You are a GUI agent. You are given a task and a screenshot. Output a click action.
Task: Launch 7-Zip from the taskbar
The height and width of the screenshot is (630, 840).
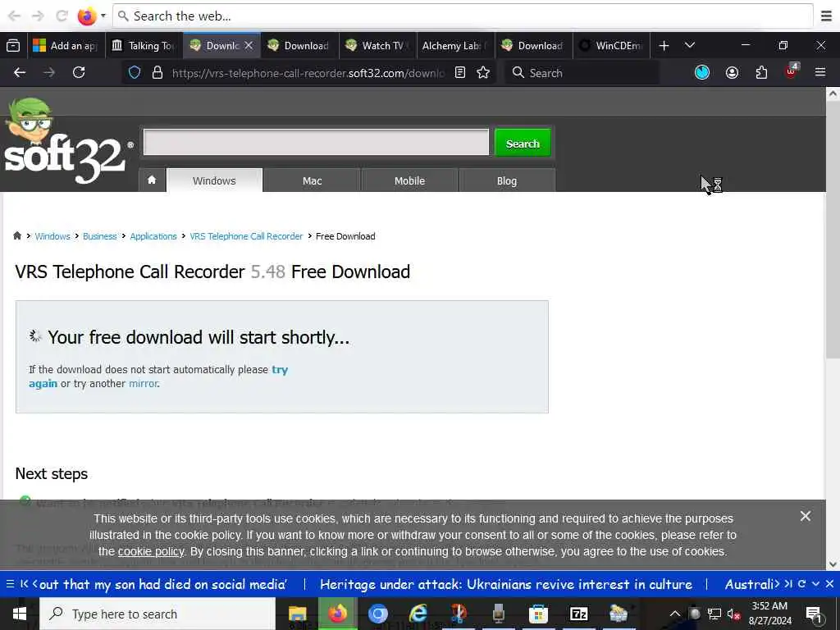[578, 614]
